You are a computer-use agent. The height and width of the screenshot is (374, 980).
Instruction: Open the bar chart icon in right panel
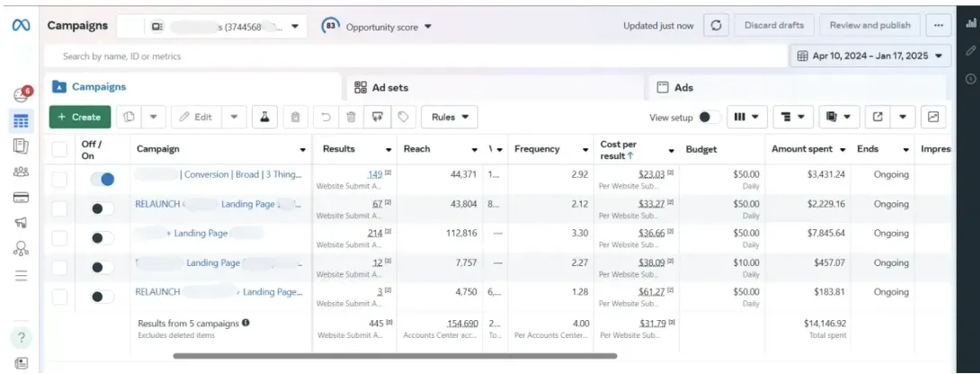pyautogui.click(x=971, y=23)
